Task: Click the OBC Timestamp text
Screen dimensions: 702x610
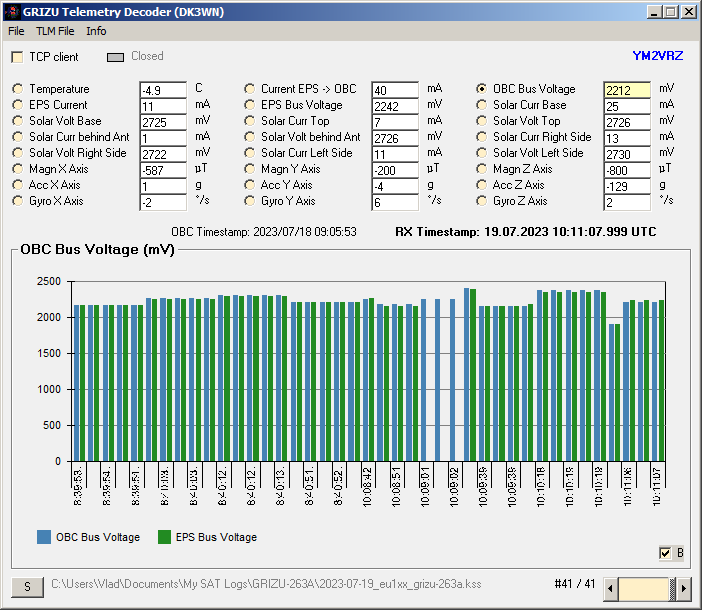Action: [x=264, y=232]
